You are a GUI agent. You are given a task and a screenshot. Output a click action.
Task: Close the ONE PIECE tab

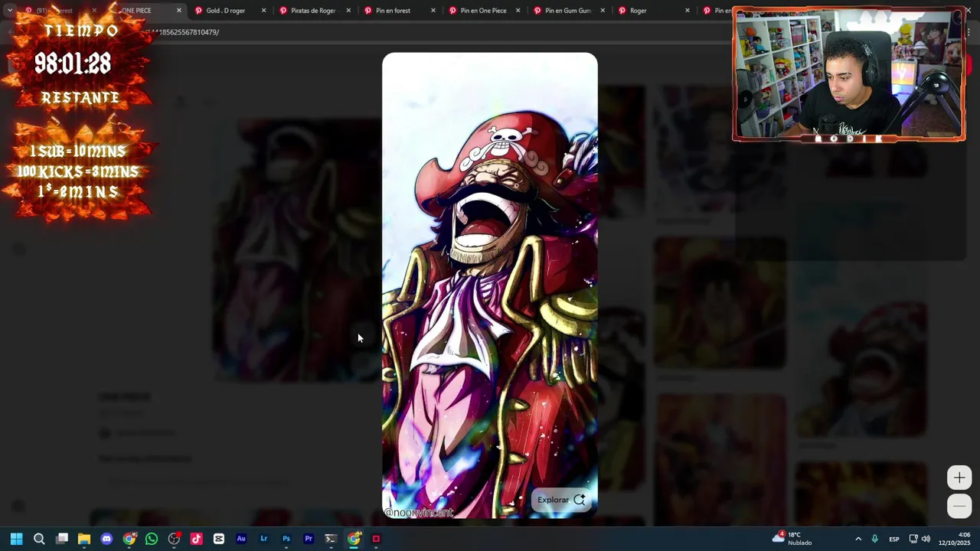tap(179, 11)
